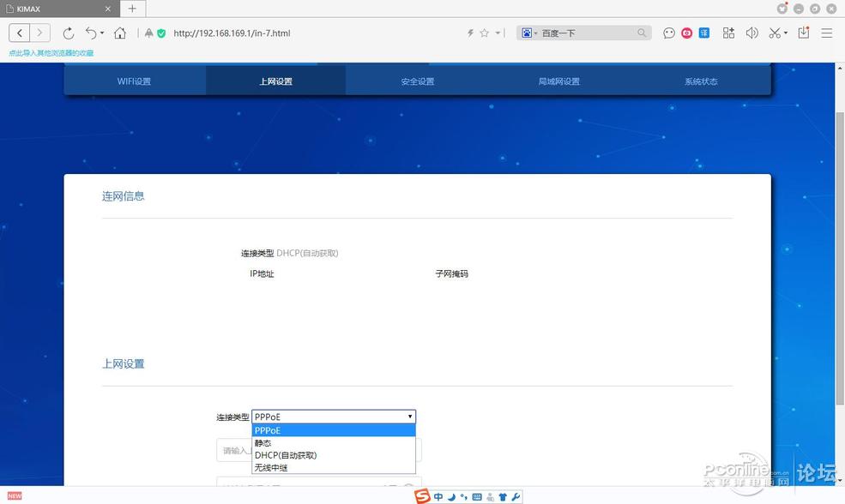Screen dimensions: 845x504
Task: Enable high-speed mode lightning icon
Action: pyautogui.click(x=470, y=33)
